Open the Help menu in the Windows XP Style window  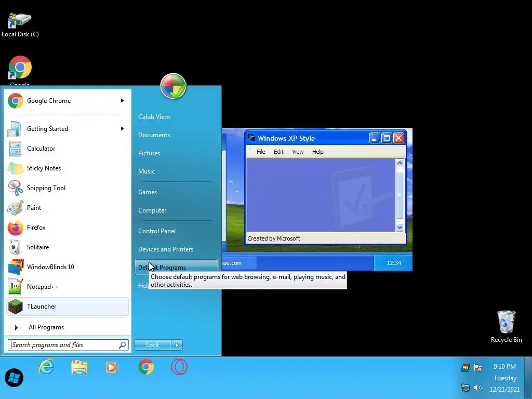(317, 152)
